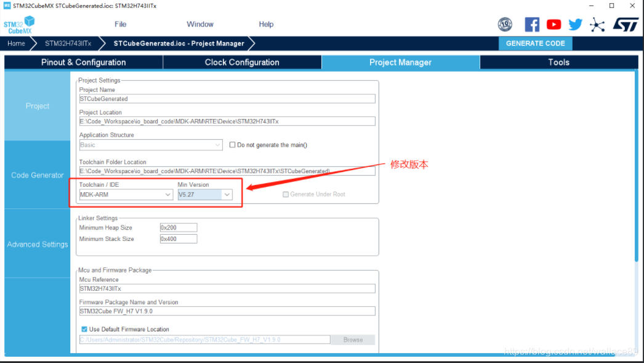
Task: Click the Twitter icon in the toolbar
Action: (574, 24)
